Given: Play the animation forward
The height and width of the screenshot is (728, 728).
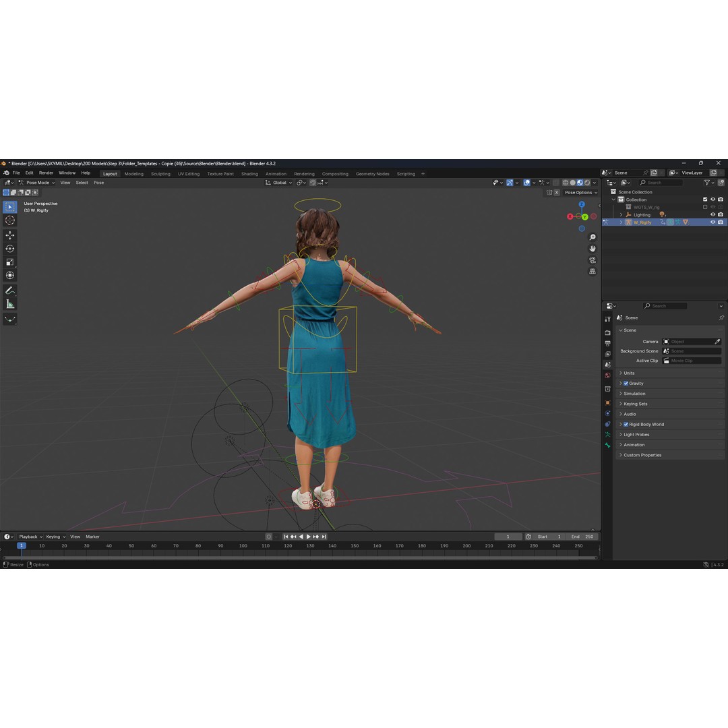Looking at the screenshot, I should [308, 537].
